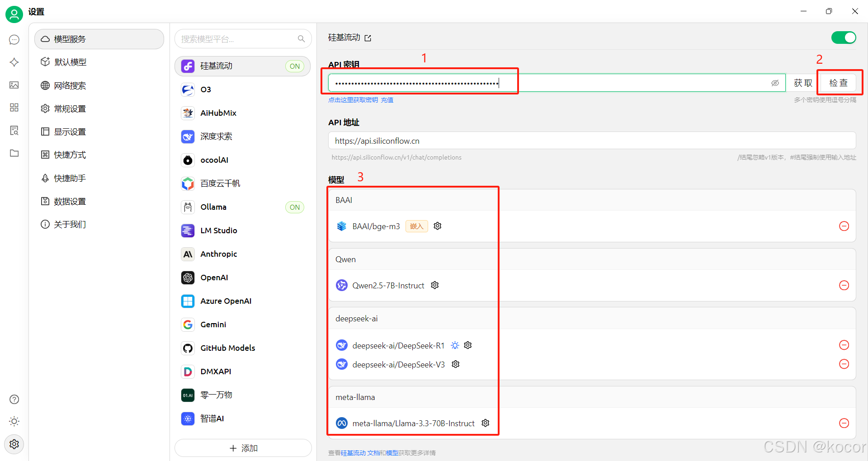The height and width of the screenshot is (461, 868).
Task: Select 智谱AI provider in list
Action: pyautogui.click(x=243, y=419)
